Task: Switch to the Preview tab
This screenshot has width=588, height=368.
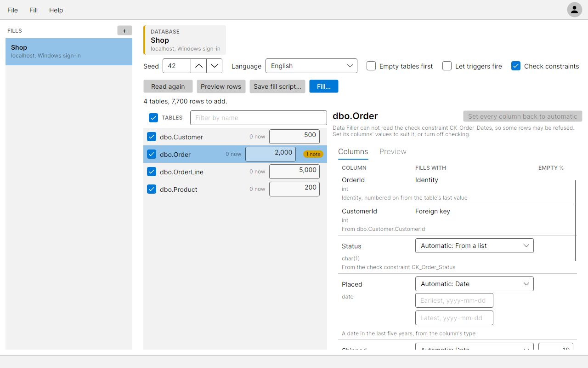Action: (393, 152)
